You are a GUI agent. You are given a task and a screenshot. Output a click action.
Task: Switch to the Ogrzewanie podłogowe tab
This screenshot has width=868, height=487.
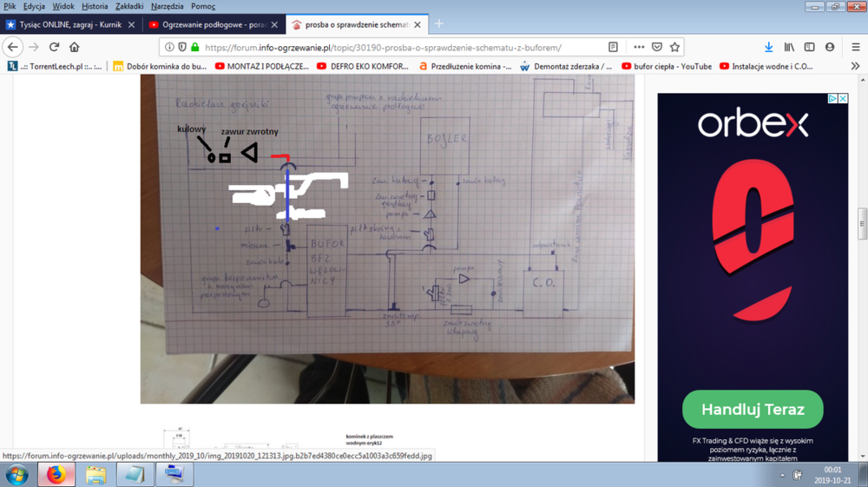tap(207, 24)
